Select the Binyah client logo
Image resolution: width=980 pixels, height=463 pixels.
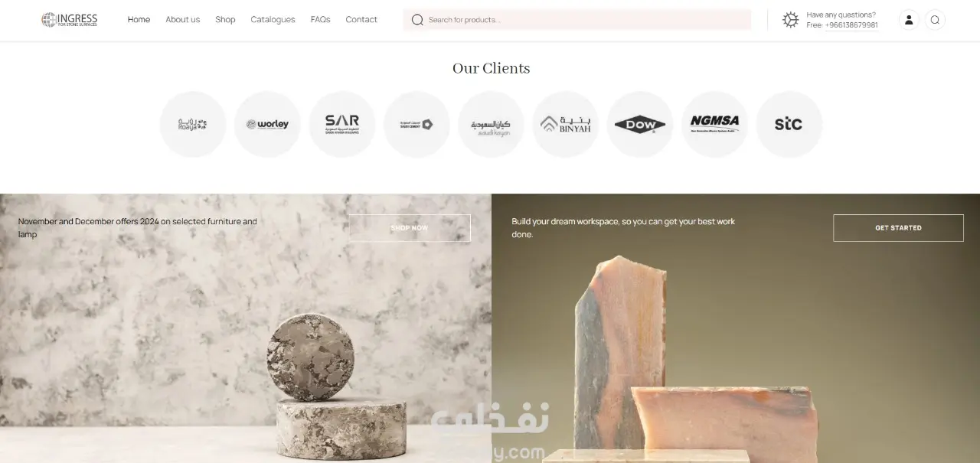click(566, 124)
